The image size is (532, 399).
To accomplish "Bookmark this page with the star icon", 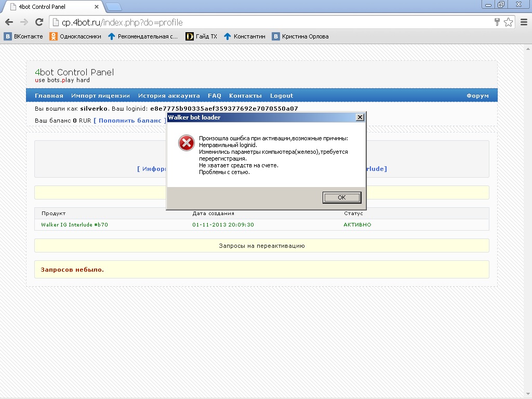I will click(x=508, y=22).
